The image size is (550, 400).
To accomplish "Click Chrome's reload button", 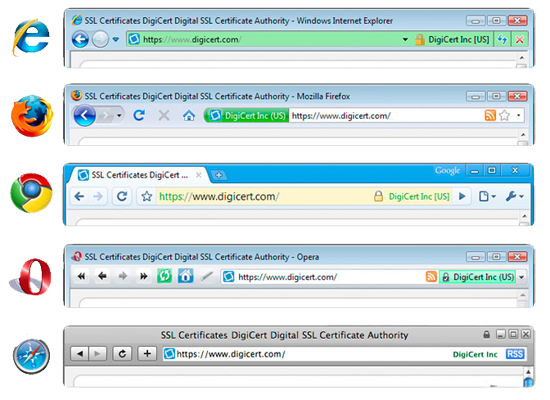I will (x=122, y=196).
